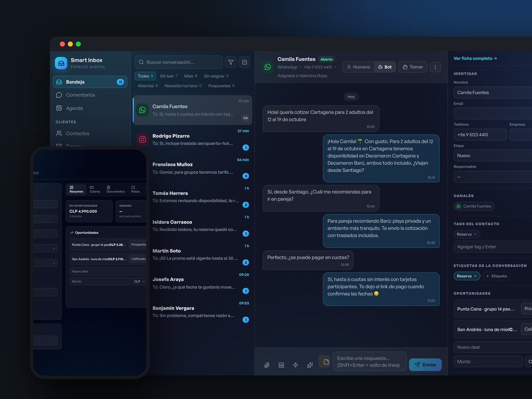Open the three-dot conversation menu
This screenshot has width=532, height=399.
point(435,67)
